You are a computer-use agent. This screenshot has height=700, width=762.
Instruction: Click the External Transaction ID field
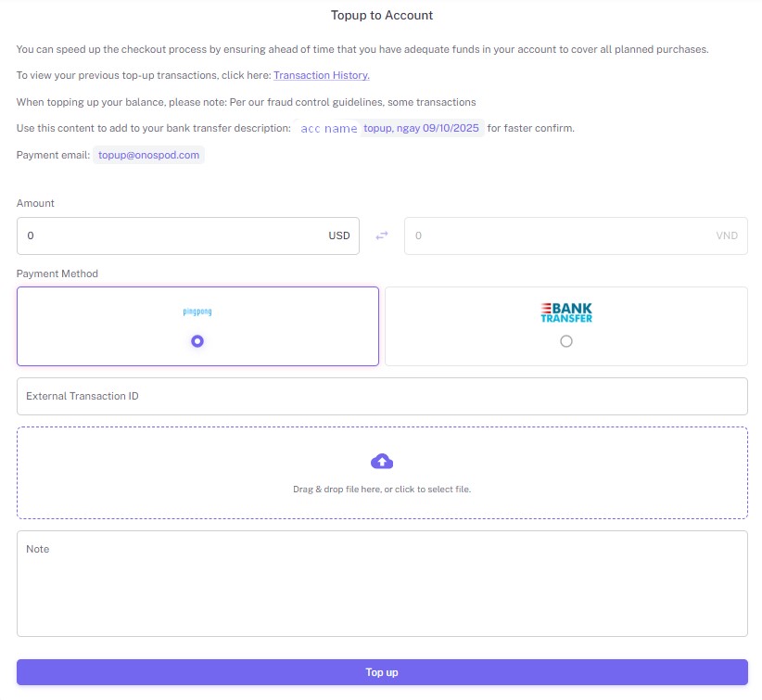[382, 396]
